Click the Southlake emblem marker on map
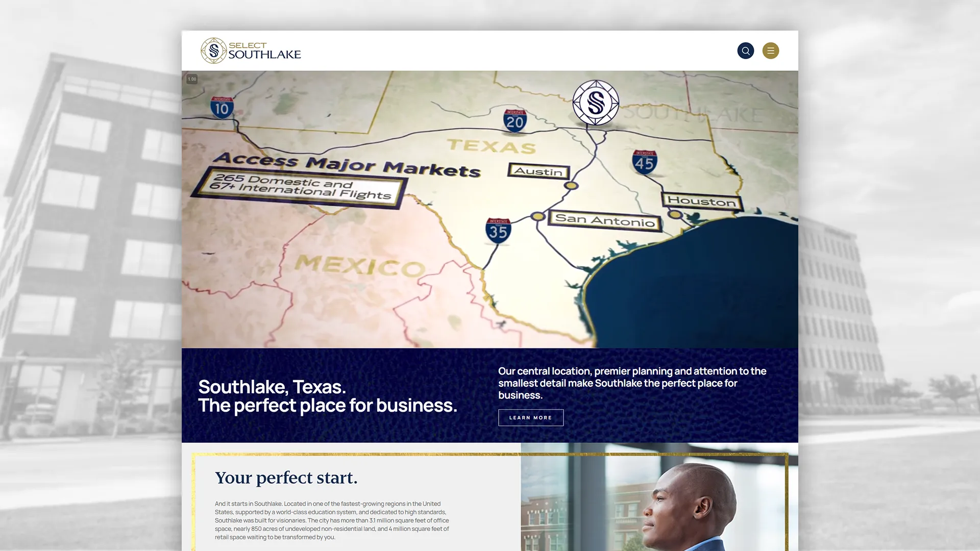 point(596,103)
